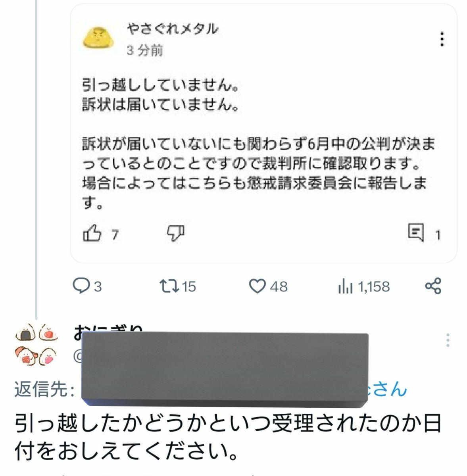
Task: Share the tweet via share icon
Action: point(433,286)
